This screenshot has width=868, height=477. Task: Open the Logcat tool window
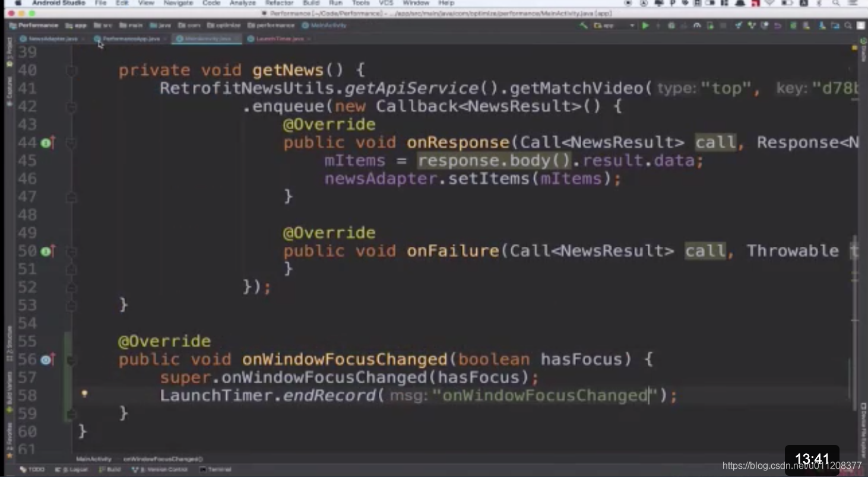click(71, 469)
